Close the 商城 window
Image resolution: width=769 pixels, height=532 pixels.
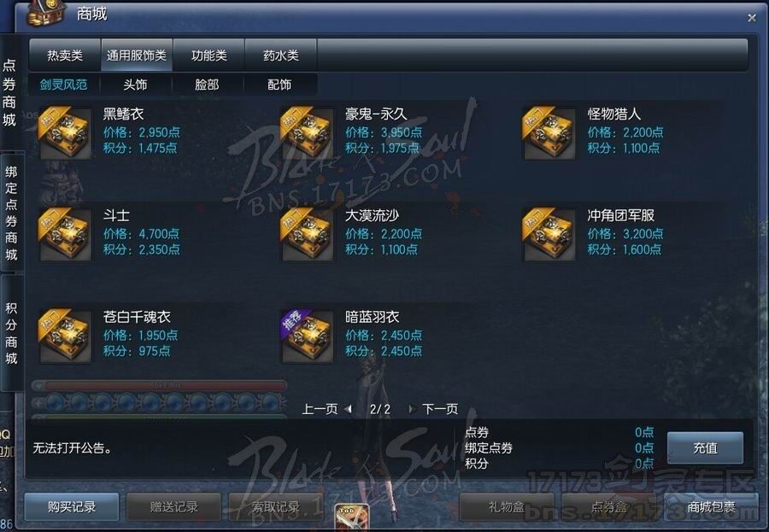(x=752, y=18)
